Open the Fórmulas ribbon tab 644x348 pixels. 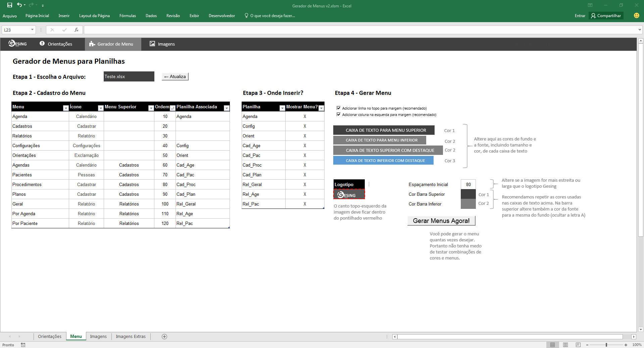point(128,16)
